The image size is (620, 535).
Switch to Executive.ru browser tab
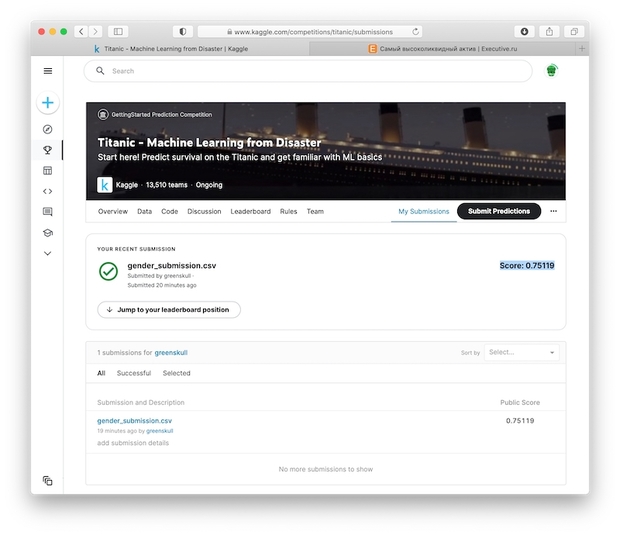coord(443,49)
